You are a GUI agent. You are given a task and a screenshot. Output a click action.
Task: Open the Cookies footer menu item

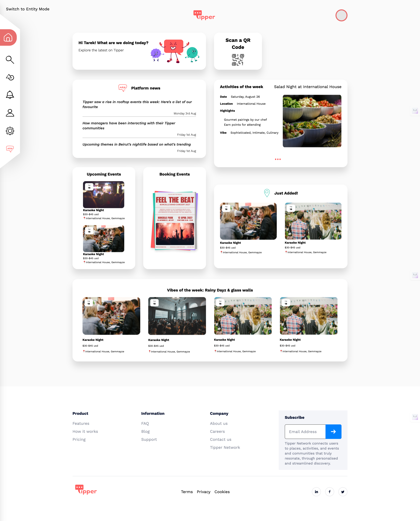222,492
